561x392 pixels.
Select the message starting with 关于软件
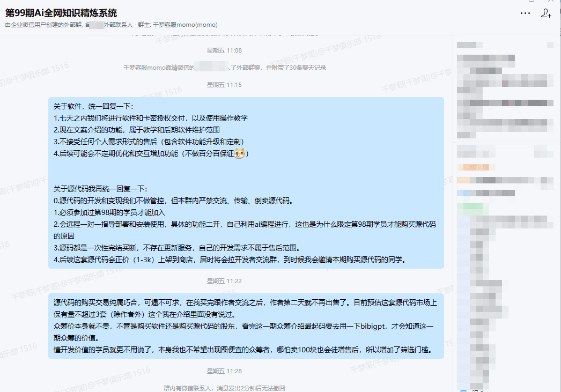(246, 183)
